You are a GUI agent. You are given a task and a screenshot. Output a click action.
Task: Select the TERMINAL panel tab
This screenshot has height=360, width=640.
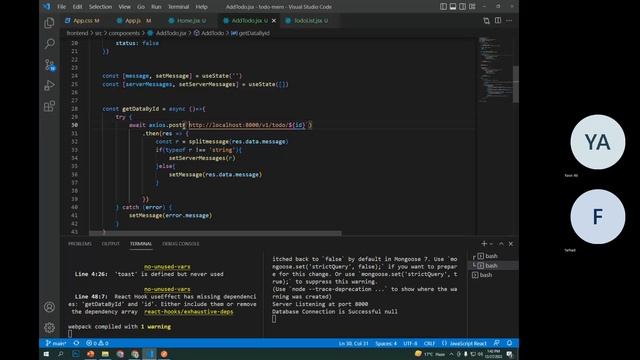[x=141, y=244]
